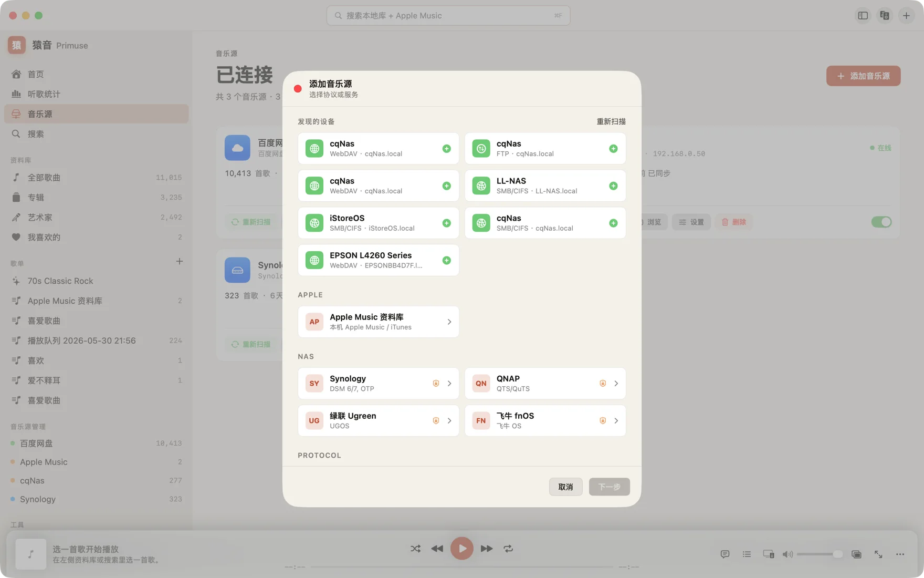Screen dimensions: 924x578
Task: Click 取消 button
Action: [565, 487]
